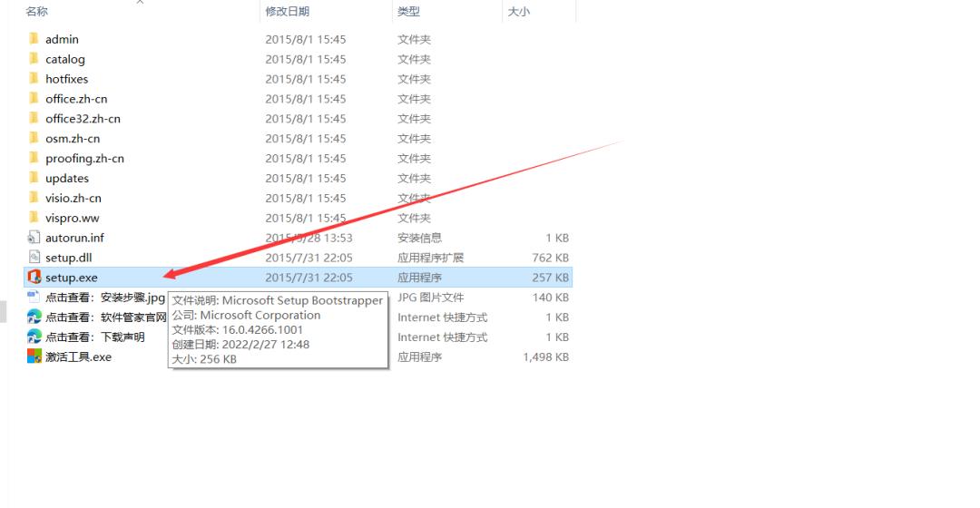Select the hotfixes folder name
This screenshot has width=980, height=508.
tap(66, 79)
